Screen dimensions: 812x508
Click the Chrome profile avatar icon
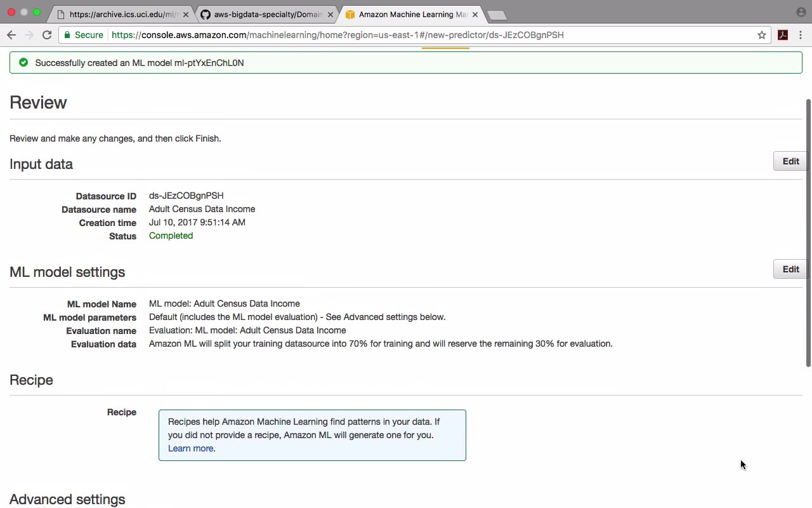[x=801, y=12]
